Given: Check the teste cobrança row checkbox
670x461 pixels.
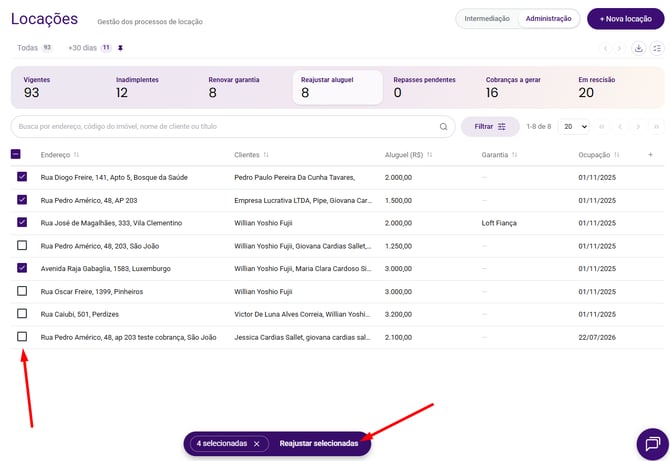Looking at the screenshot, I should tap(22, 337).
